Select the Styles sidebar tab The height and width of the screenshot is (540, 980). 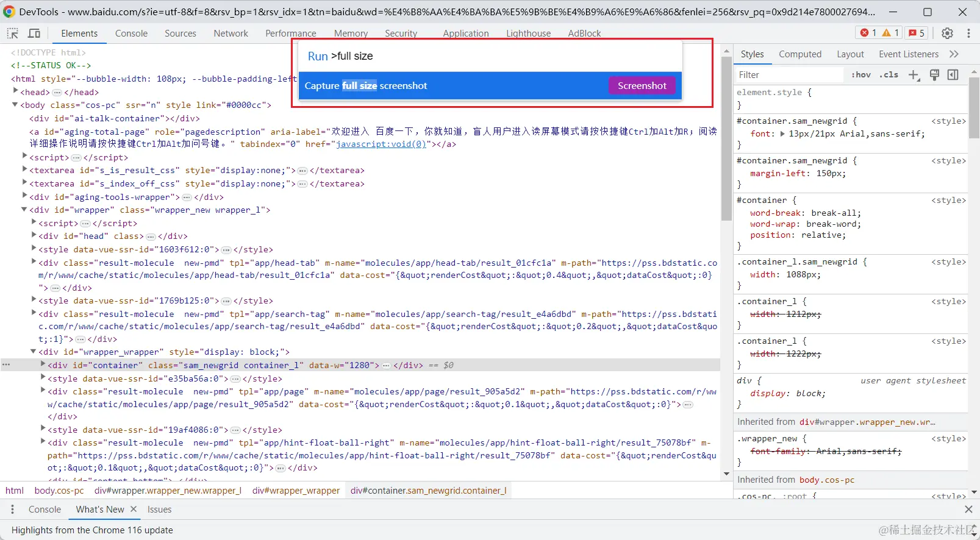tap(752, 54)
